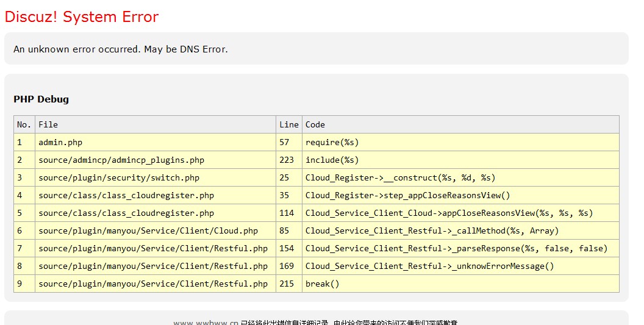Viewport: 644px width, 325px height.
Task: Select Restful.php file cell in row 7
Action: [x=156, y=248]
